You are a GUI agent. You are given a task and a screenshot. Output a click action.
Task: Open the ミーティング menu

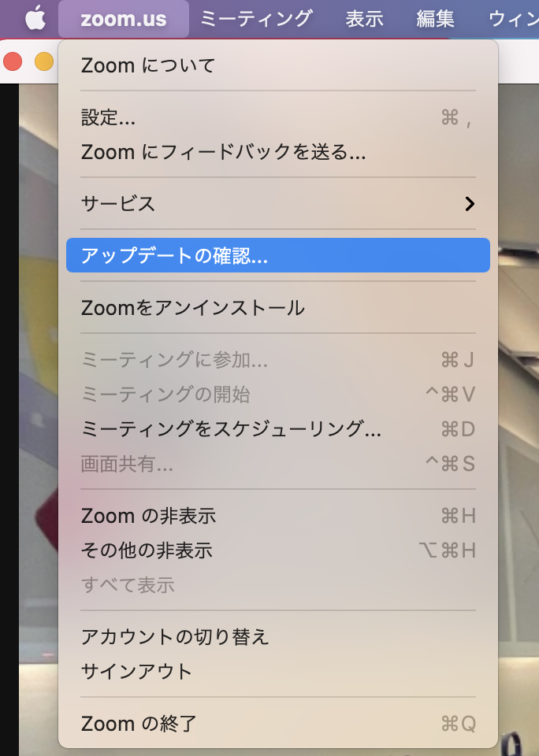click(x=256, y=19)
